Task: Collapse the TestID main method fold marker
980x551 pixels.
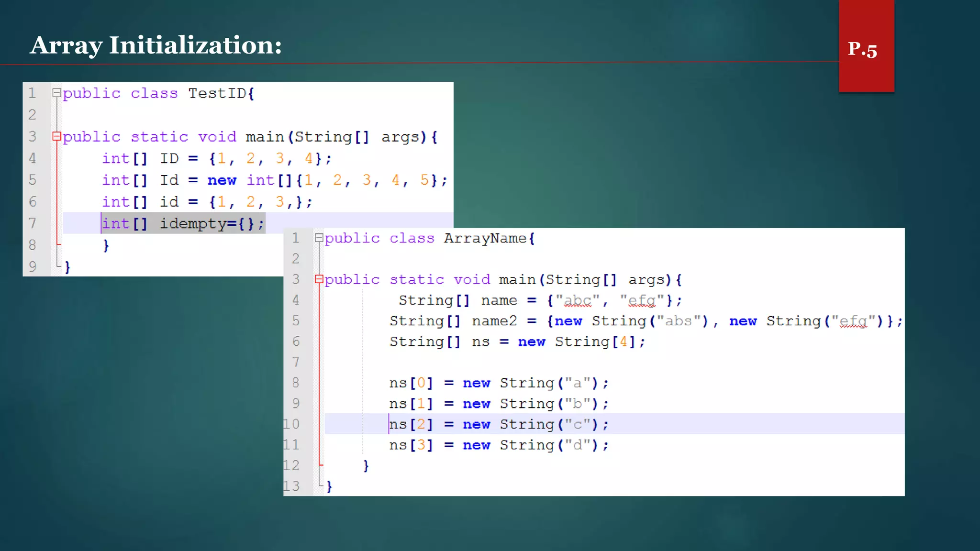Action: click(56, 136)
